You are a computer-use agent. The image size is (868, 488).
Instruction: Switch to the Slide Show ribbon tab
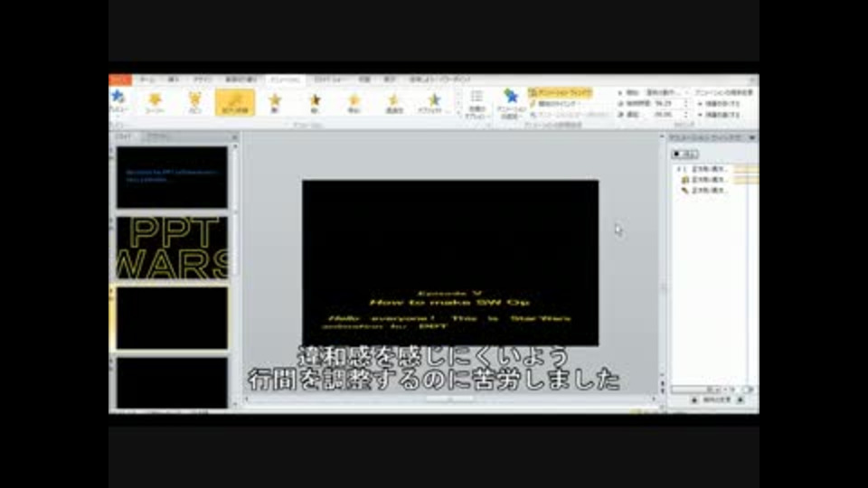point(329,80)
